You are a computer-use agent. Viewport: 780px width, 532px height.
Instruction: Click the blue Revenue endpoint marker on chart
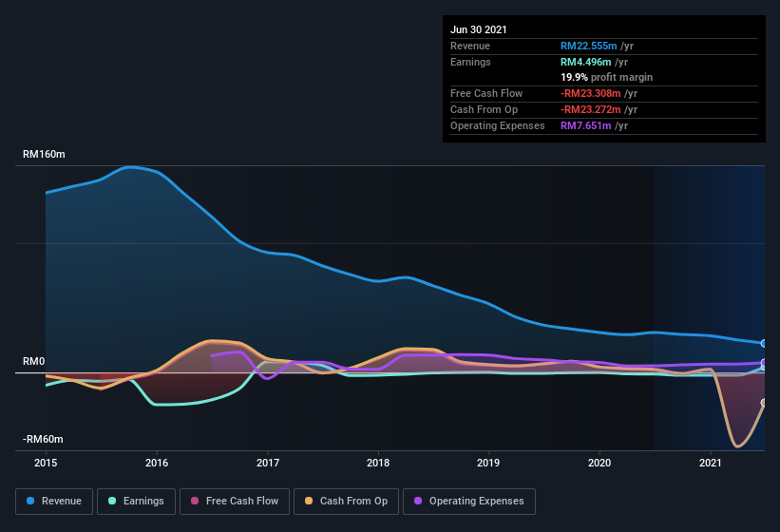[764, 343]
